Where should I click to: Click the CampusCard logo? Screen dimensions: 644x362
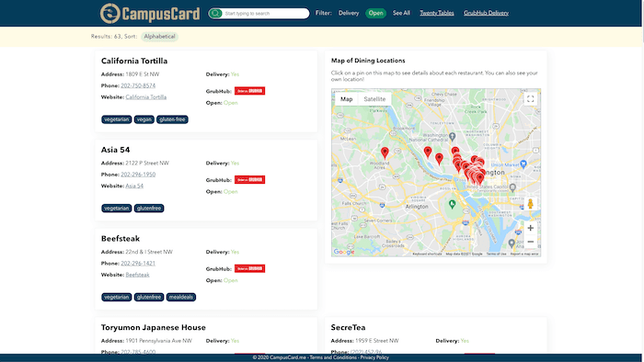tap(150, 13)
